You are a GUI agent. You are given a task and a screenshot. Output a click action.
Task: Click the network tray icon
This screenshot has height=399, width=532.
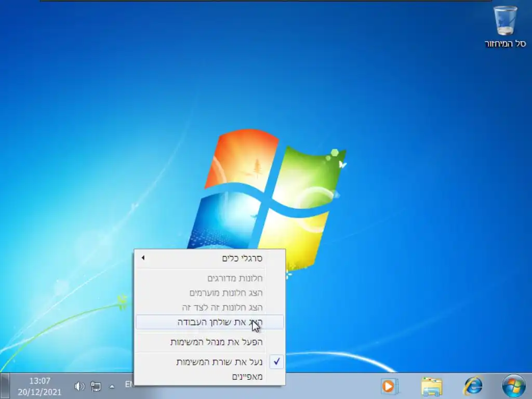coord(96,386)
